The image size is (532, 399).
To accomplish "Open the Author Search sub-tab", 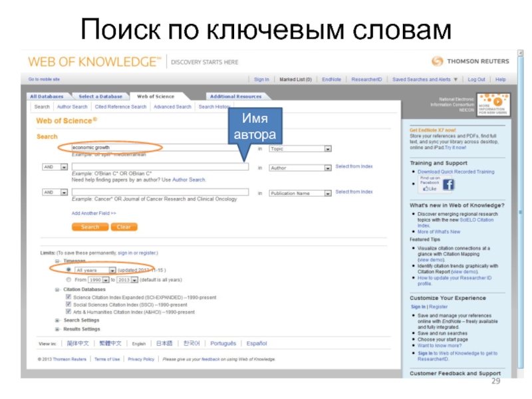I will pyautogui.click(x=72, y=106).
